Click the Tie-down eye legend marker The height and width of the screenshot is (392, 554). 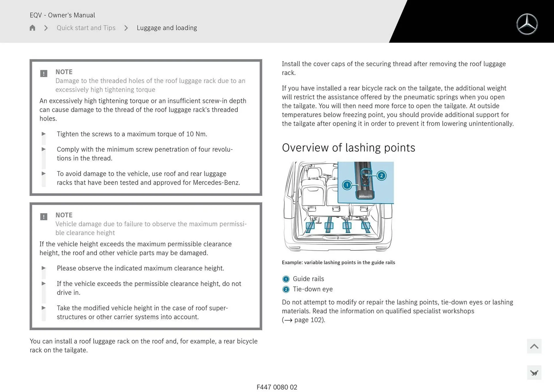(286, 289)
